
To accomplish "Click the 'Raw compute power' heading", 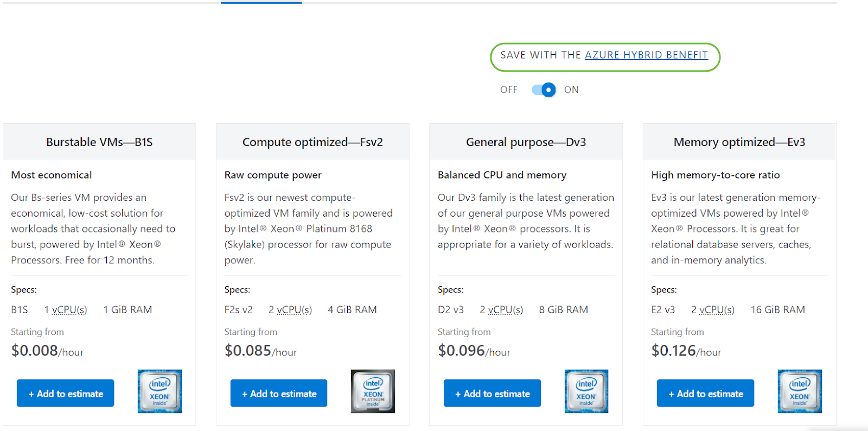I will coord(273,175).
